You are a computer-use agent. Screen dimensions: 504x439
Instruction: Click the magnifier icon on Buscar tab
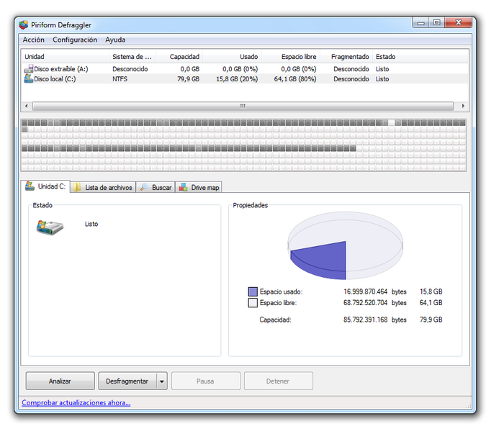click(144, 187)
